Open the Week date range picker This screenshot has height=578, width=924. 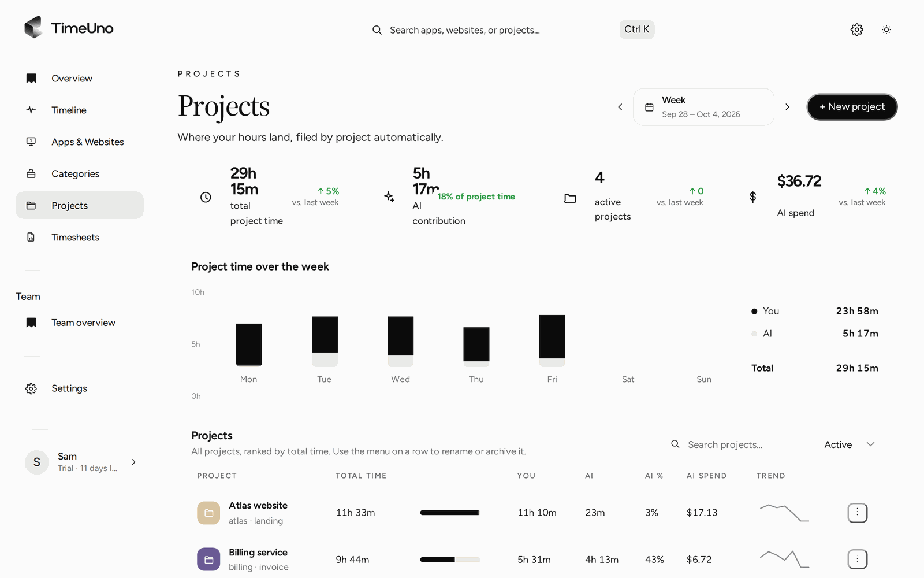click(x=703, y=107)
